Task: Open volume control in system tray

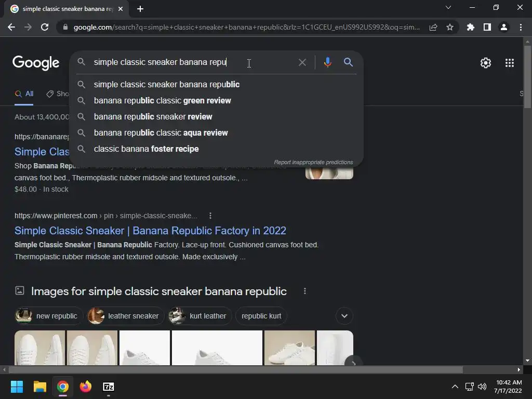Action: (x=482, y=387)
